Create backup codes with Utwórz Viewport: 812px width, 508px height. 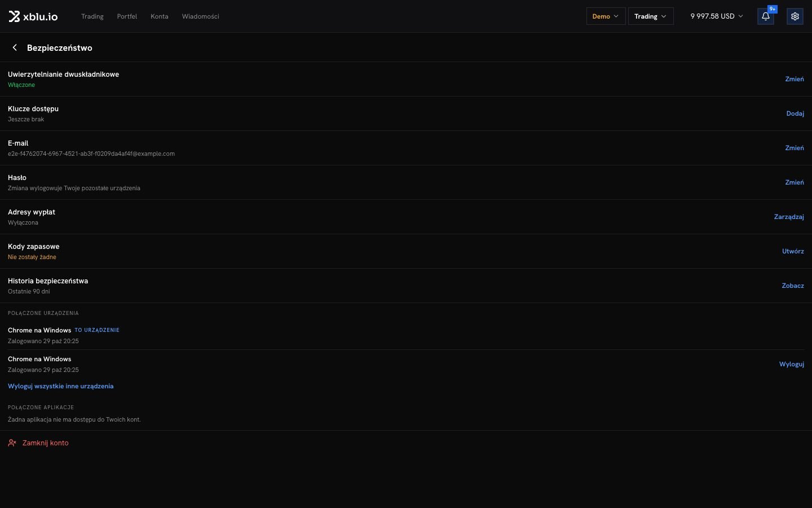coord(793,251)
